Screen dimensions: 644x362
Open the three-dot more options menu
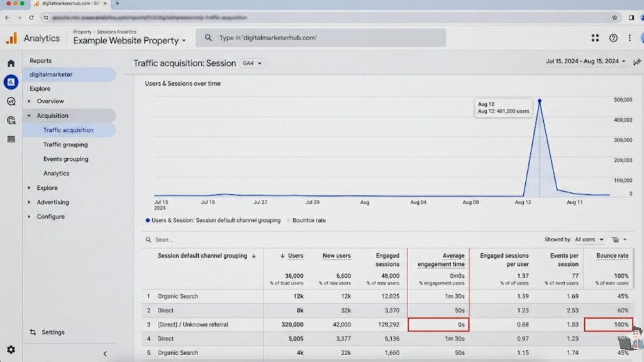click(630, 38)
